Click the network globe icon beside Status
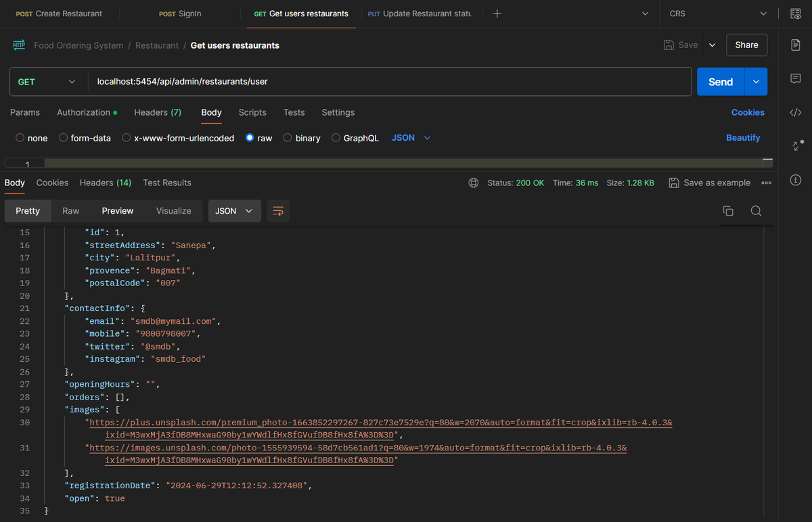Viewport: 812px width, 522px height. tap(474, 183)
